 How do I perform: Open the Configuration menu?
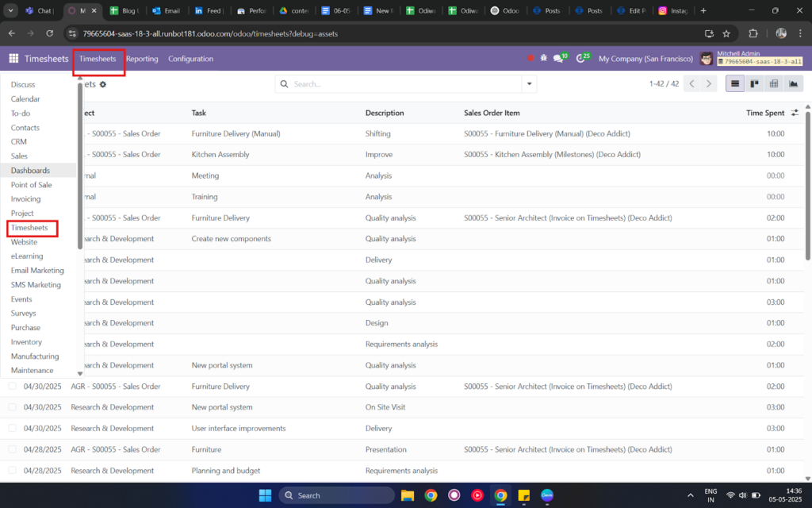(x=190, y=59)
